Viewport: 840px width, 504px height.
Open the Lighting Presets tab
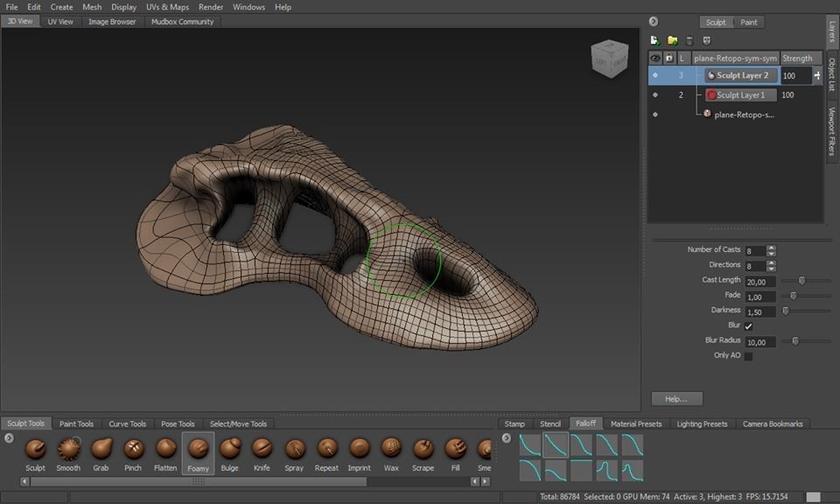pos(702,423)
